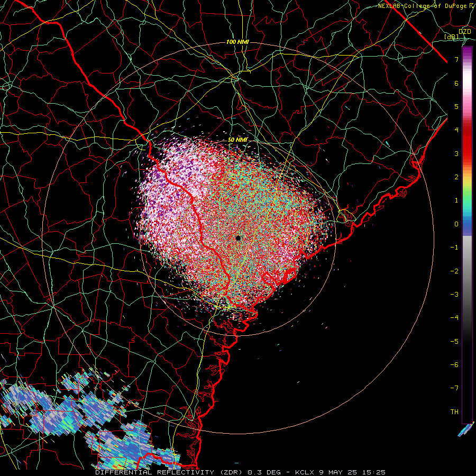Click the 5 value on the color scale
This screenshot has height=476, width=476.
456,106
